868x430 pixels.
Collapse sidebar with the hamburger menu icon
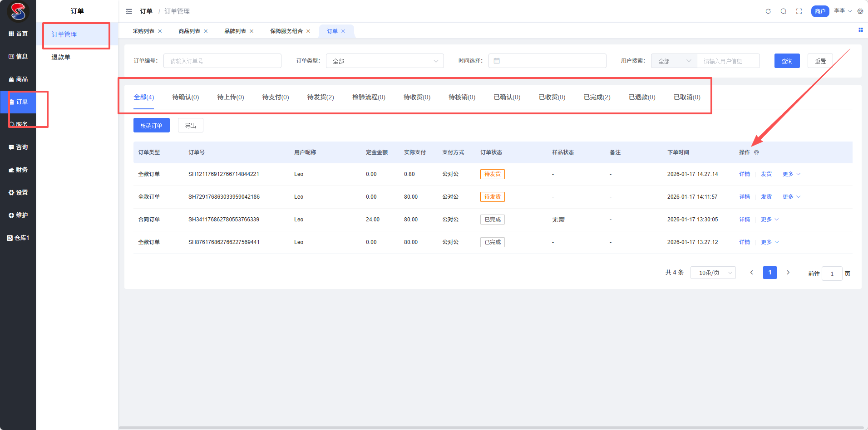point(129,11)
